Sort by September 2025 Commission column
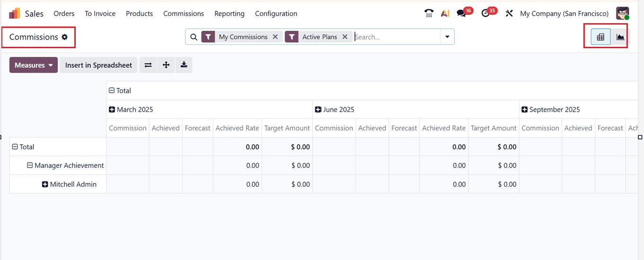The height and width of the screenshot is (260, 644). point(540,128)
